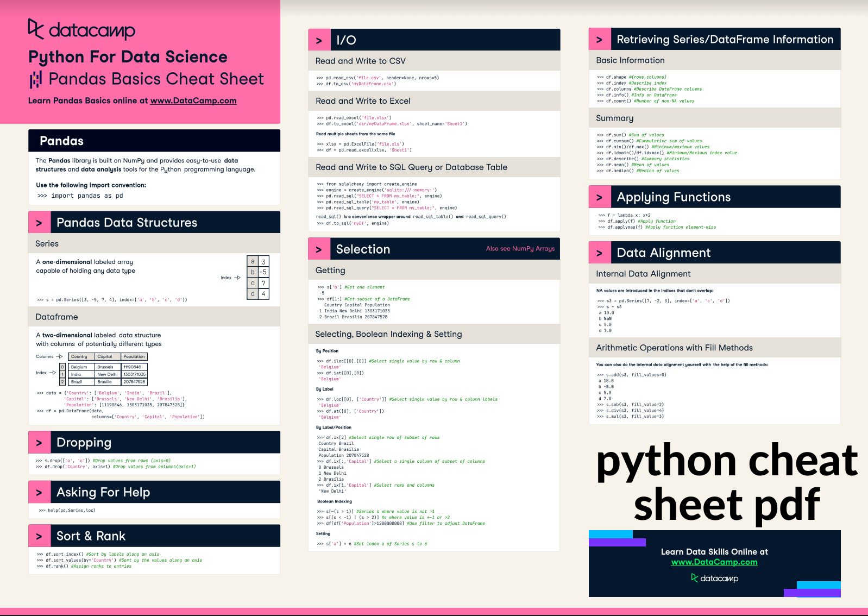The width and height of the screenshot is (868, 616).
Task: Click the '-5' value cell in the Series diagram
Action: click(263, 272)
